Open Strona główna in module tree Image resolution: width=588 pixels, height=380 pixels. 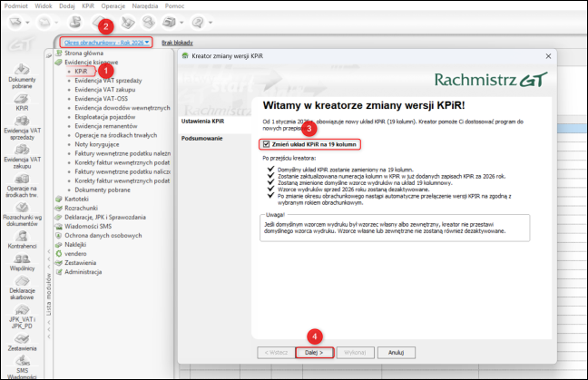pyautogui.click(x=83, y=54)
